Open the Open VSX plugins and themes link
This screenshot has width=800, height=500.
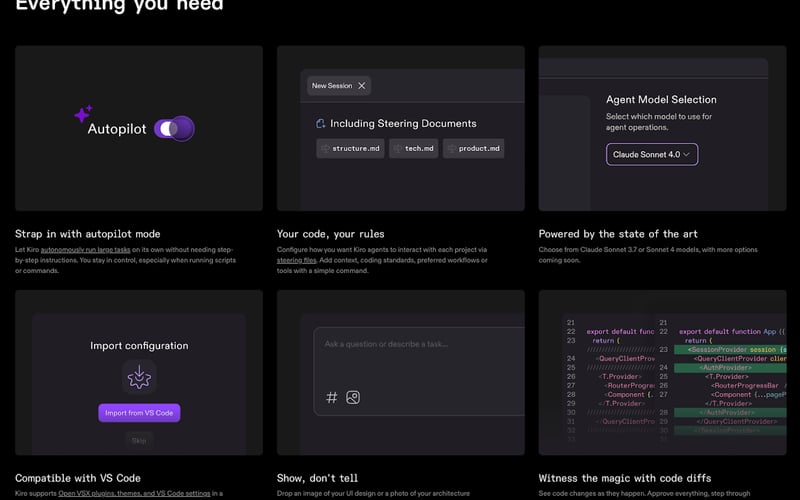134,493
